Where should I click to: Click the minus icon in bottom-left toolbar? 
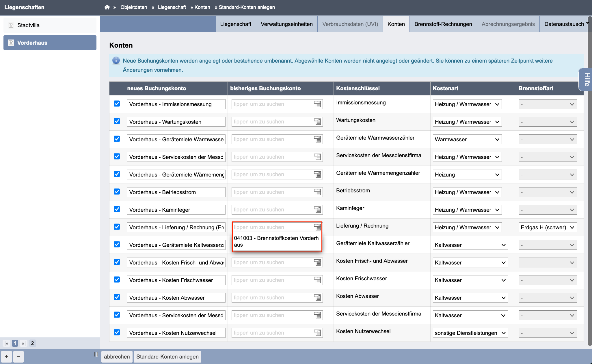tap(18, 357)
